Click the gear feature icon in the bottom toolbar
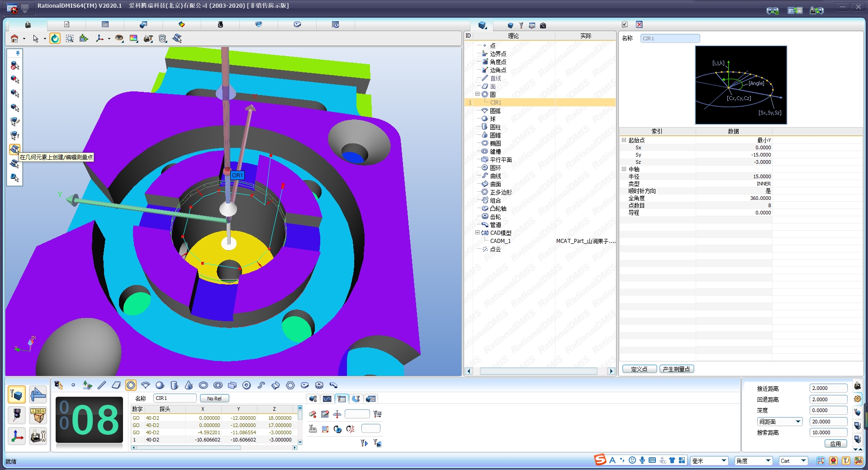The width and height of the screenshot is (868, 470). [319, 385]
